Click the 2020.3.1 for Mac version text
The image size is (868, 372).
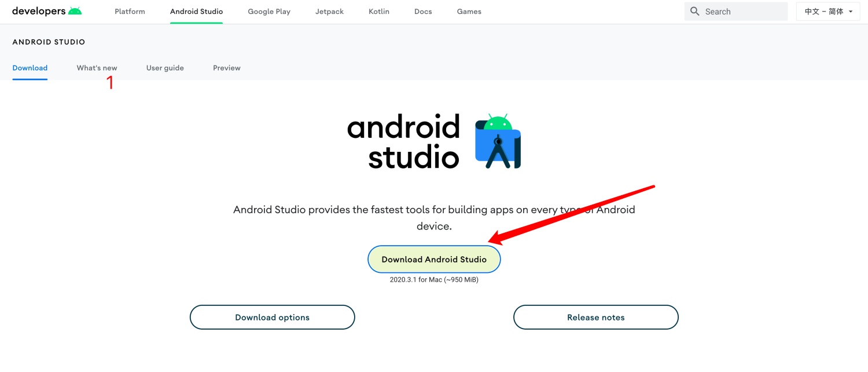434,280
